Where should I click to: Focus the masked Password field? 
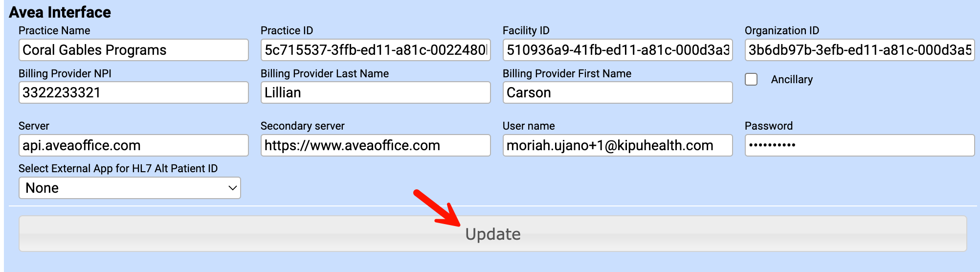tap(859, 145)
